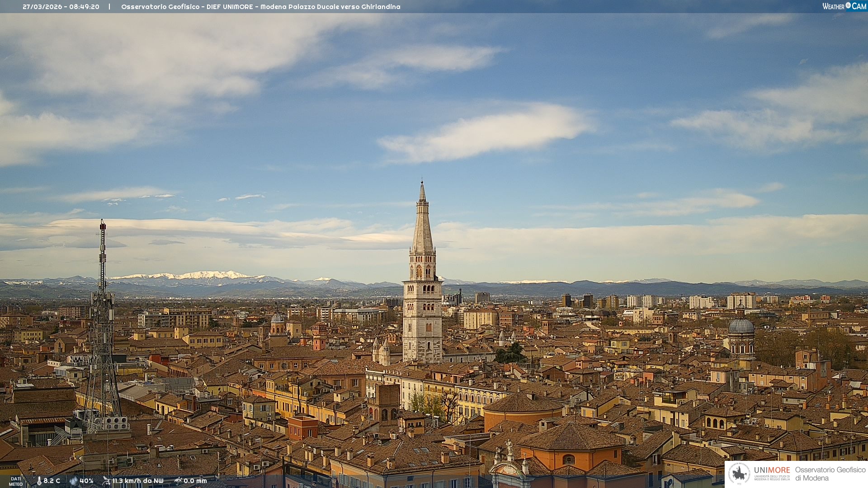Click Osservatorio Geofisico di Modena text
The image size is (868, 488).
point(830,474)
